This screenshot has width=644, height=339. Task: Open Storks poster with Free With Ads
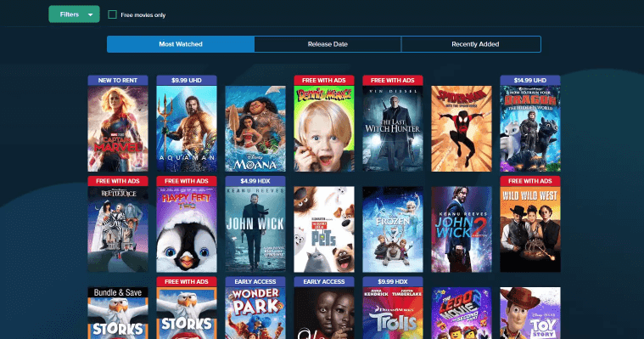[x=187, y=313]
